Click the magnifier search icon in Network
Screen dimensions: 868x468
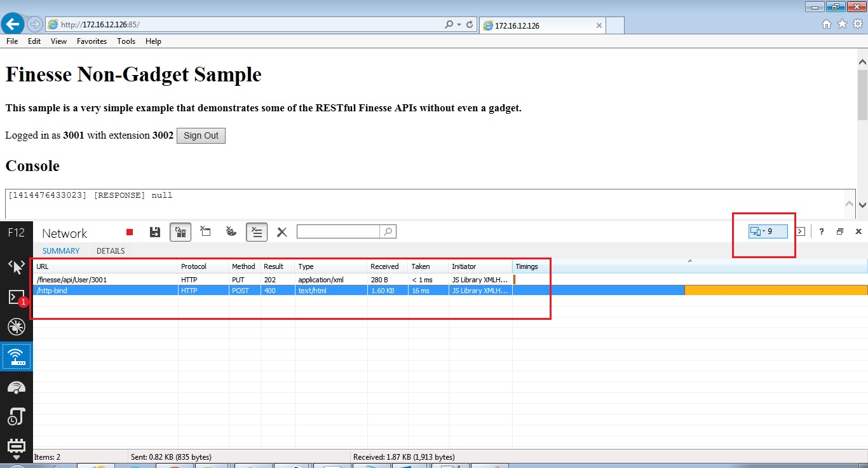click(x=388, y=231)
